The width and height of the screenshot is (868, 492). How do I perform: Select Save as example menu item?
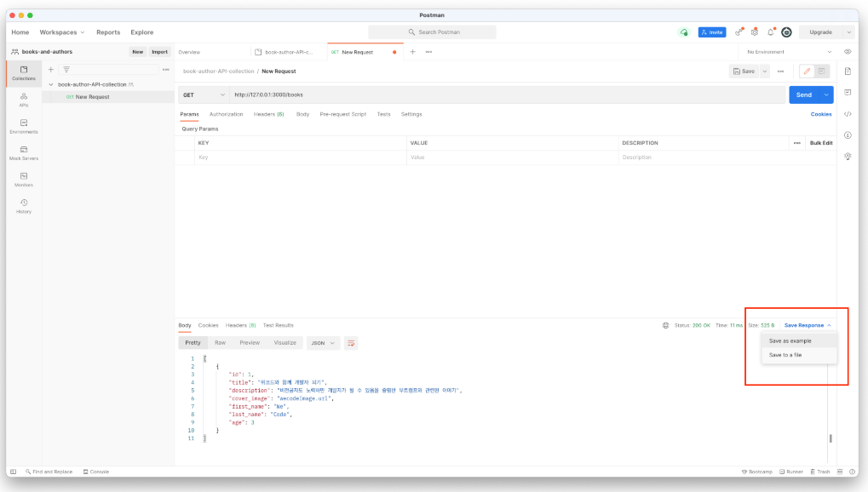pyautogui.click(x=799, y=341)
